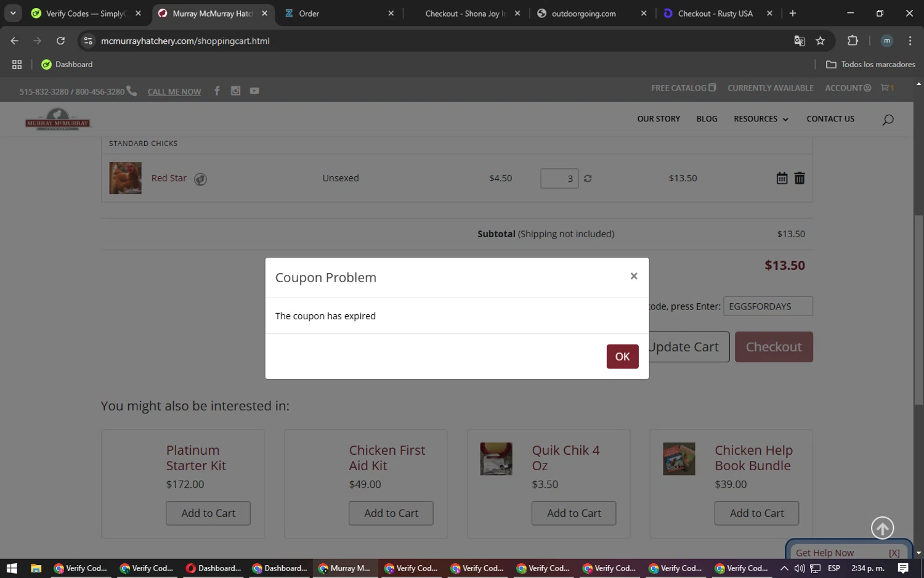Open the site information icon in address bar
This screenshot has width=924, height=578.
pyautogui.click(x=88, y=41)
